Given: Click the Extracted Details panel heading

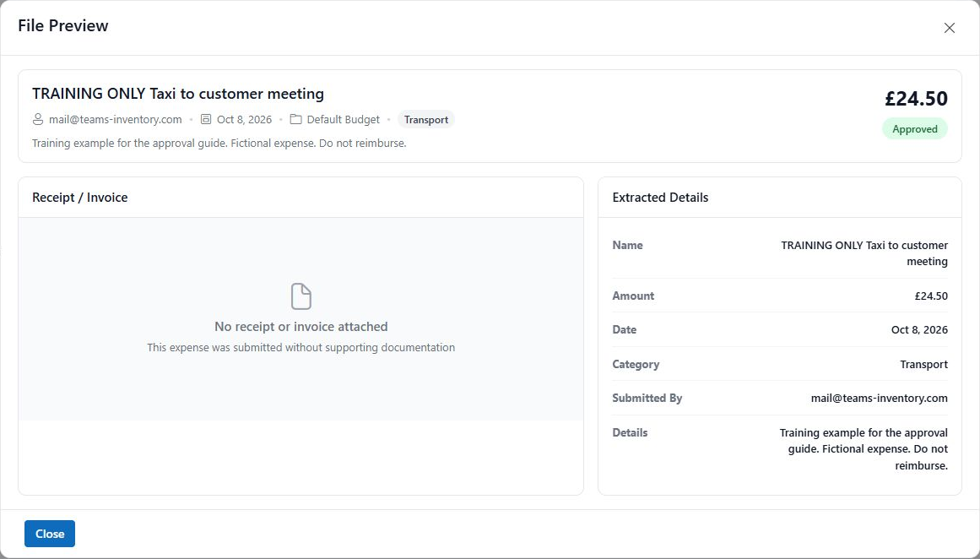Looking at the screenshot, I should click(660, 198).
